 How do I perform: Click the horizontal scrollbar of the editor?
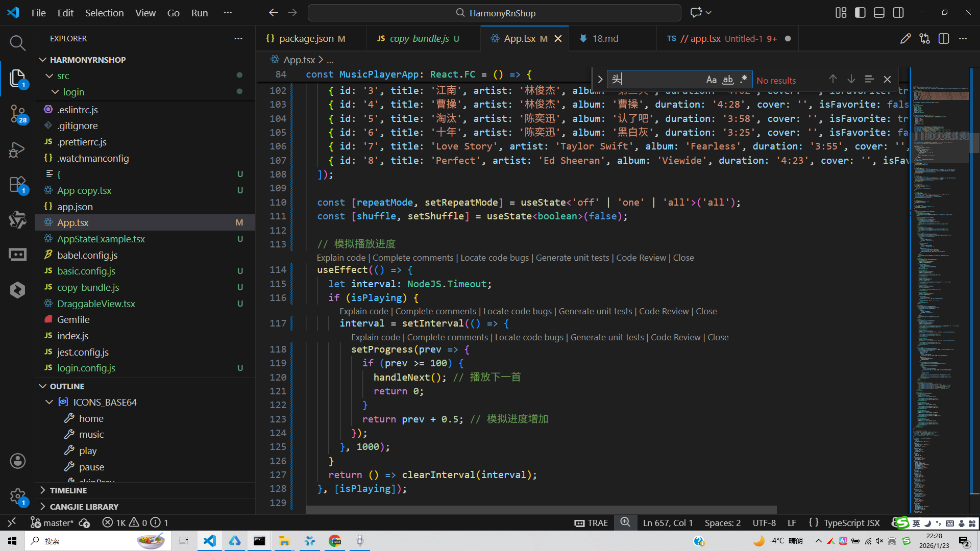[541, 510]
